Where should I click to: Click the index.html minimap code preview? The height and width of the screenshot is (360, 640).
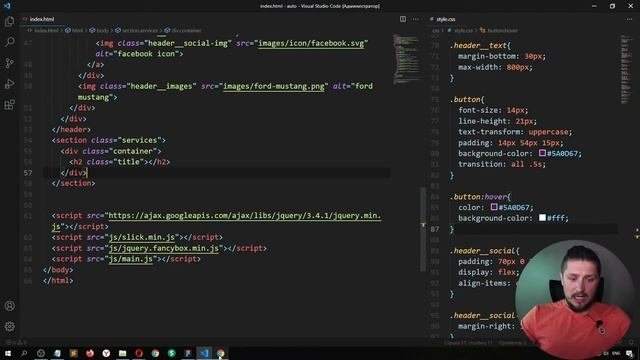[406, 59]
